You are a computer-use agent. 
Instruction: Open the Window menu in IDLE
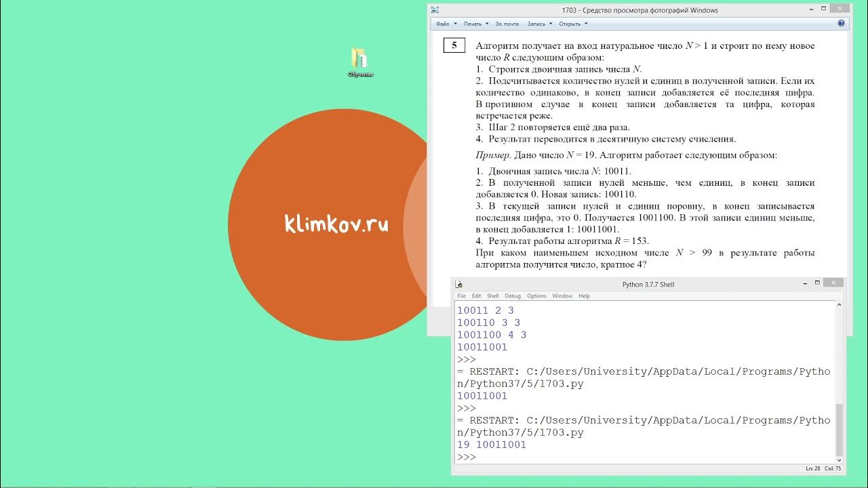click(x=562, y=296)
